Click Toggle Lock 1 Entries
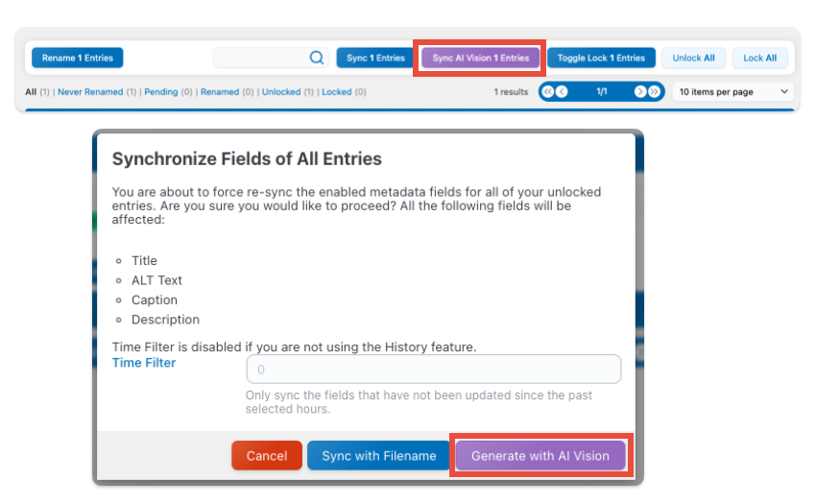Viewport: 816px width, 504px height. coord(601,59)
